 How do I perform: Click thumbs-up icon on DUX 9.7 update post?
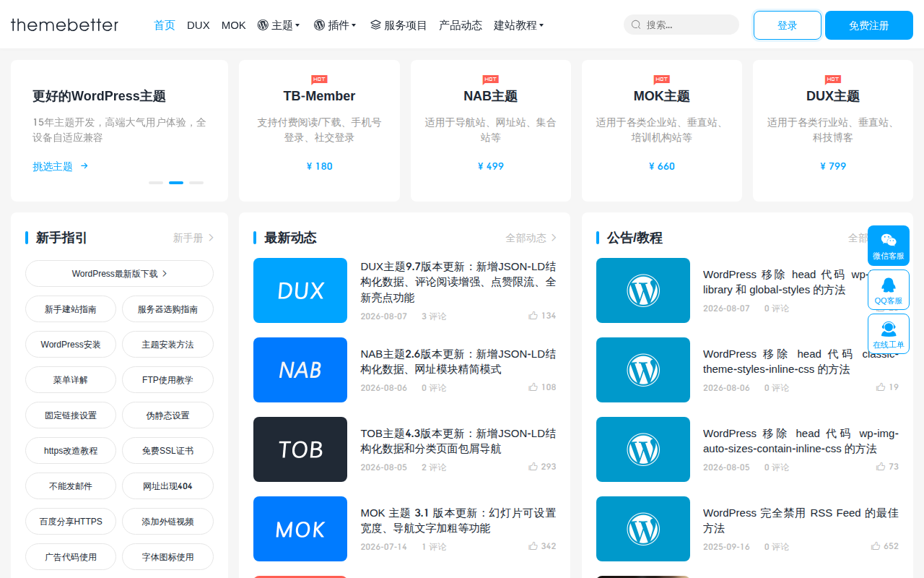pyautogui.click(x=533, y=316)
